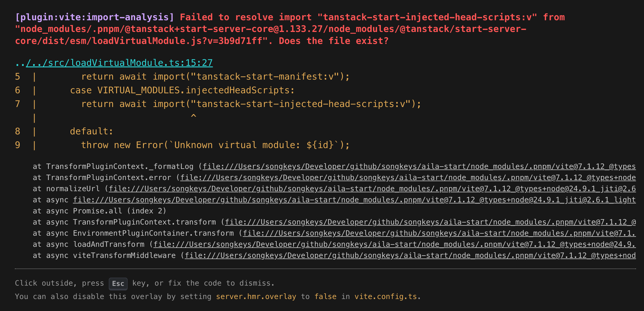The image size is (644, 311).
Task: Click the TransformPluginContext.transform stack trace link
Action: point(430,222)
